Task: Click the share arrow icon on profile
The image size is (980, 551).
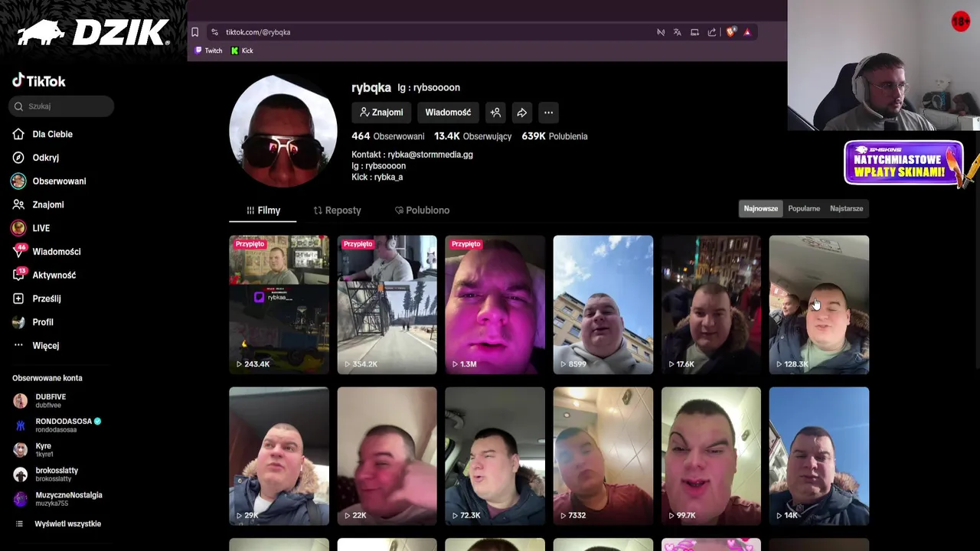Action: tap(521, 112)
